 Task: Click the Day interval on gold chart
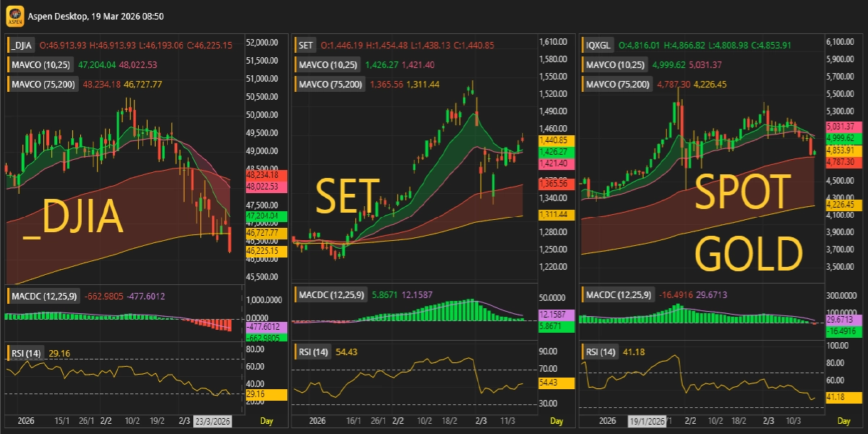coord(843,420)
